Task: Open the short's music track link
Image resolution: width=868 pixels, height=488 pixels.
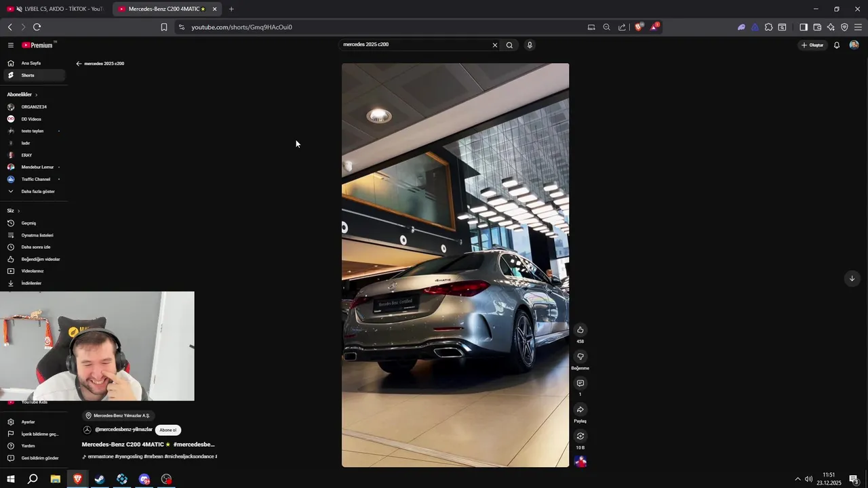Action: (149, 457)
